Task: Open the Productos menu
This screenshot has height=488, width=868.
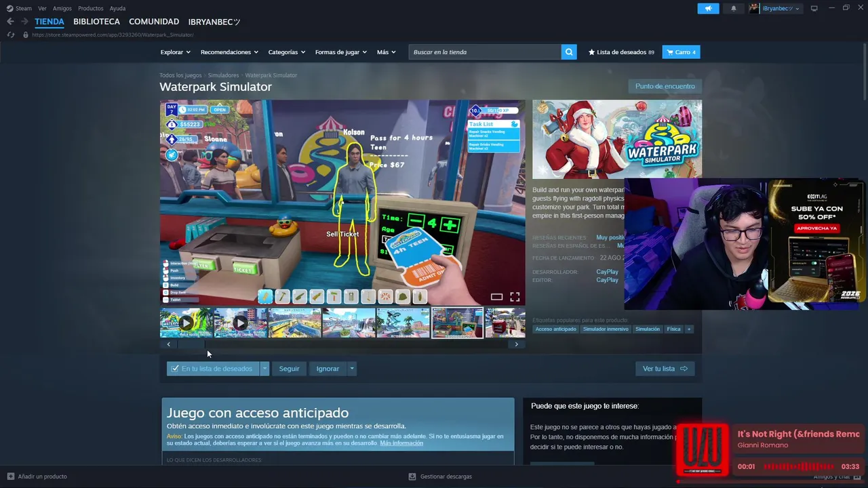Action: [x=91, y=8]
